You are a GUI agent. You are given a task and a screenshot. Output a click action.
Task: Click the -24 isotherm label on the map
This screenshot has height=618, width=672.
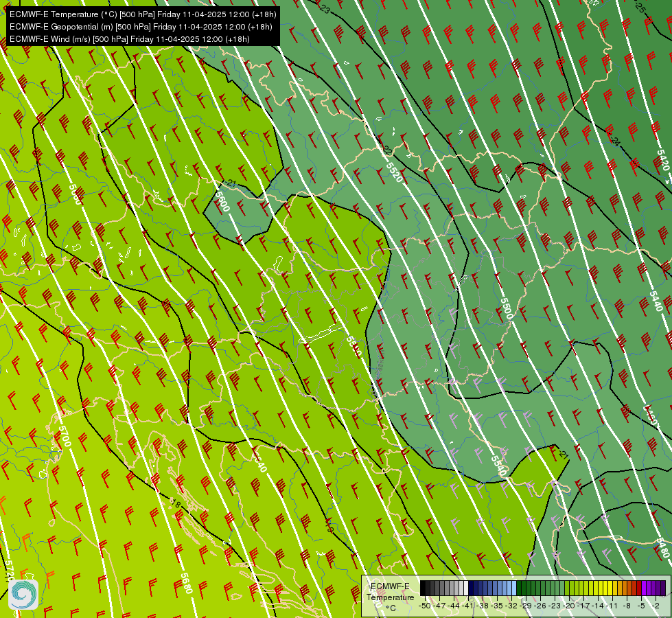[615, 141]
